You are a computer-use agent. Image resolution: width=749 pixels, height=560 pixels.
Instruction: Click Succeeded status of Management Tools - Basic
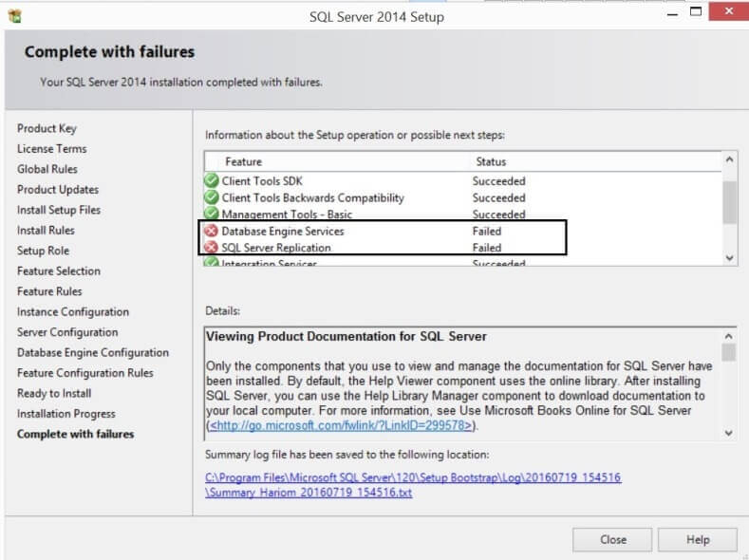(x=498, y=214)
